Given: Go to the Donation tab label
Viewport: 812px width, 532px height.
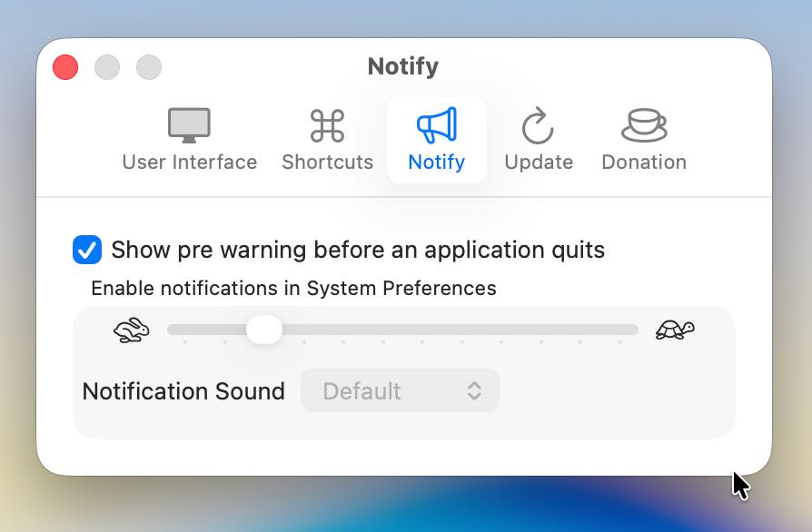Looking at the screenshot, I should [643, 163].
